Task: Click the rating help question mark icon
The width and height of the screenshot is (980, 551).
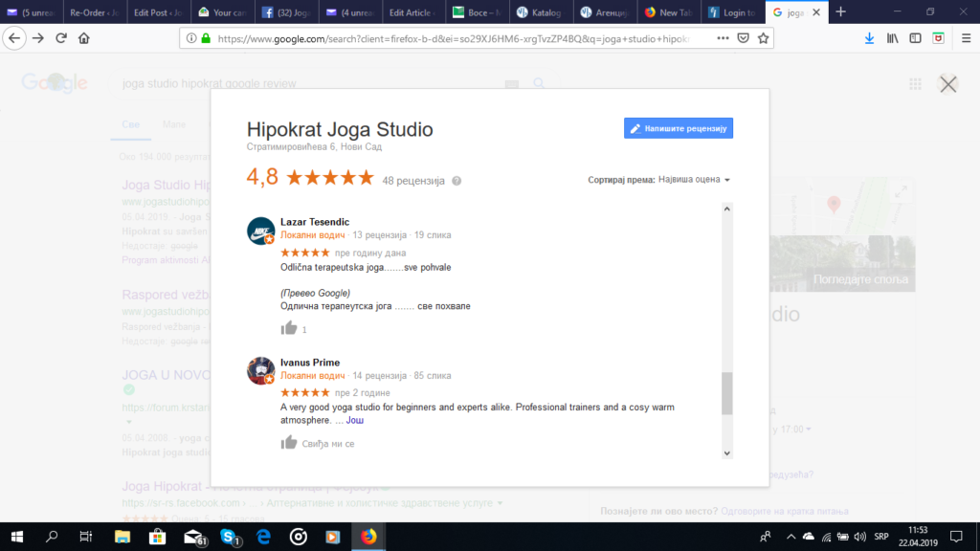Action: click(457, 181)
